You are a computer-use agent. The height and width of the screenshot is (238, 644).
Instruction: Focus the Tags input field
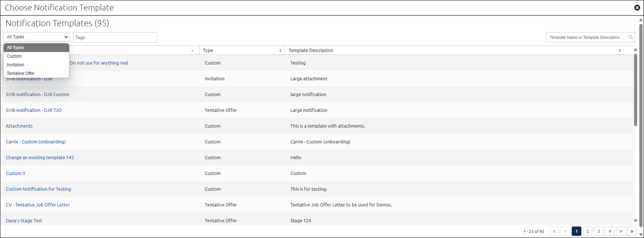point(115,37)
